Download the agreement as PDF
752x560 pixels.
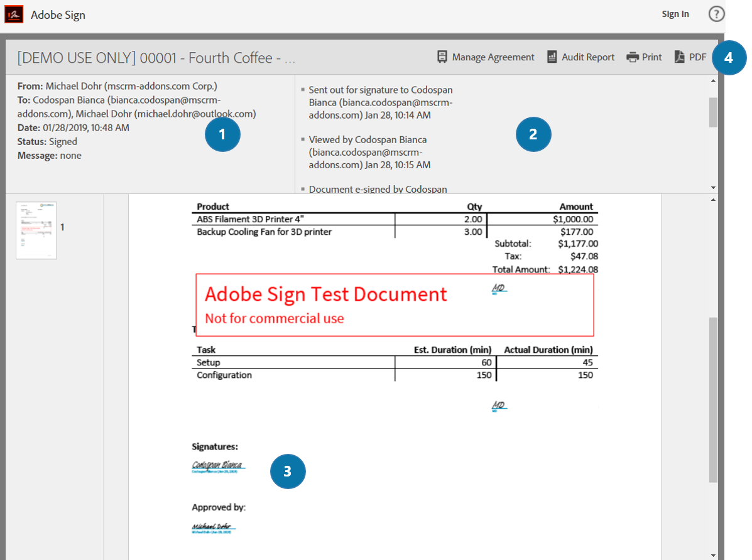point(690,57)
